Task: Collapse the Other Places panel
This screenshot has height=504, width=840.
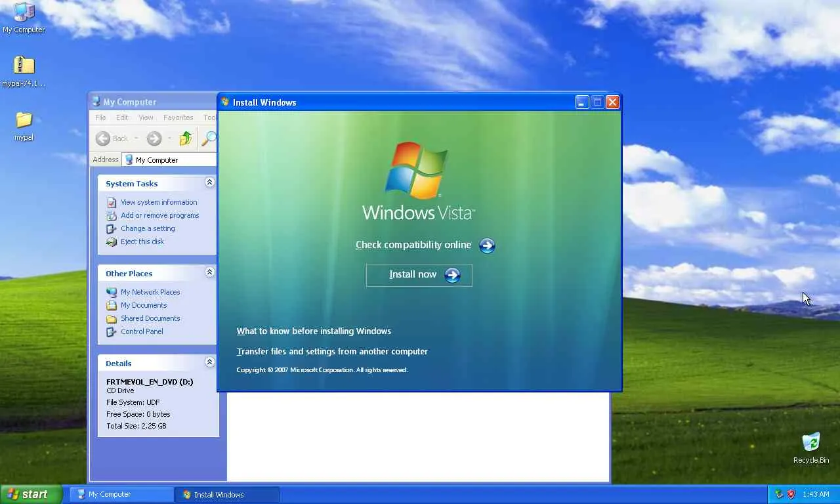Action: point(209,272)
